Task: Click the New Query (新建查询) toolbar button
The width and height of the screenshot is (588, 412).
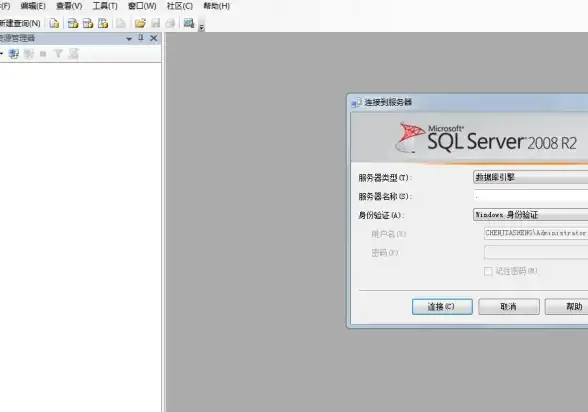Action: [x=20, y=23]
